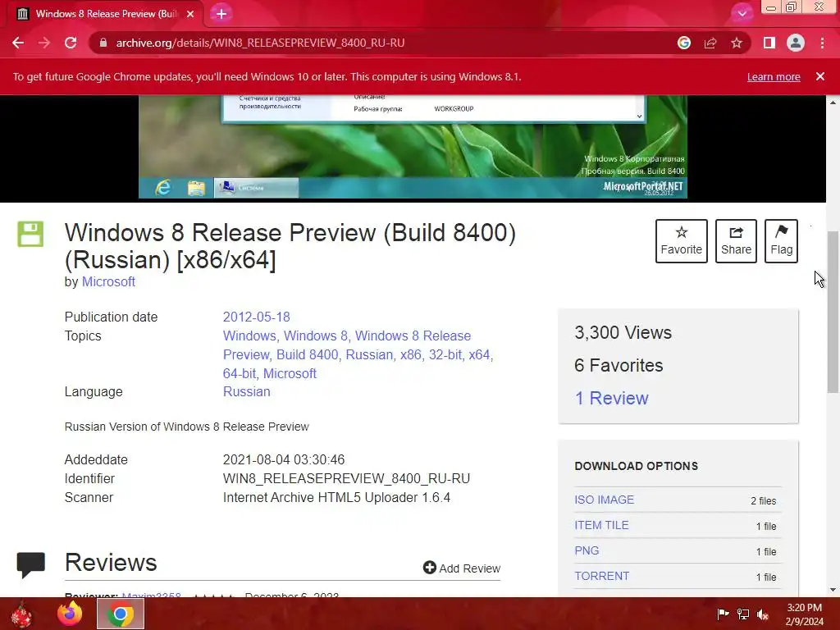Click the 3,300 Views text
Viewport: 840px width, 630px height.
623,333
